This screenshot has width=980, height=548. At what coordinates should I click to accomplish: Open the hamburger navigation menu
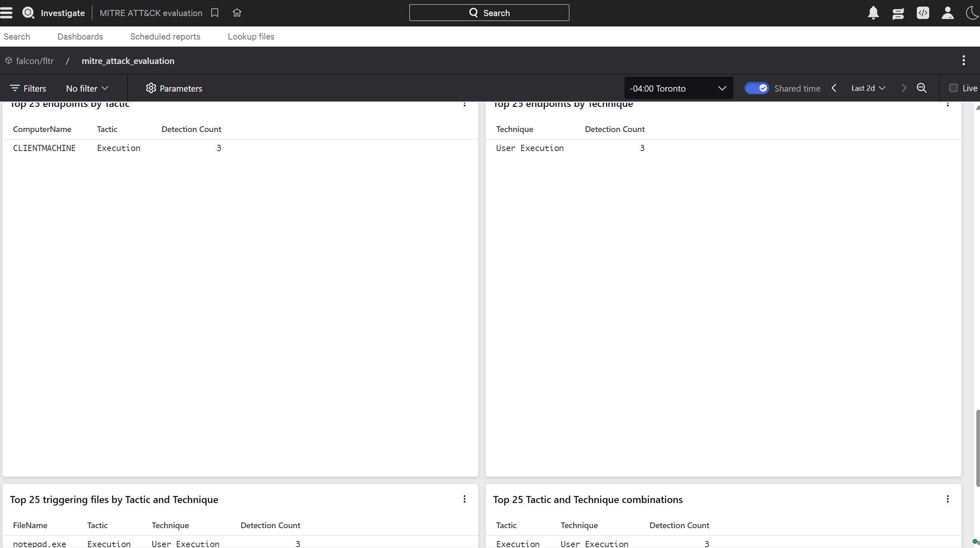tap(6, 13)
